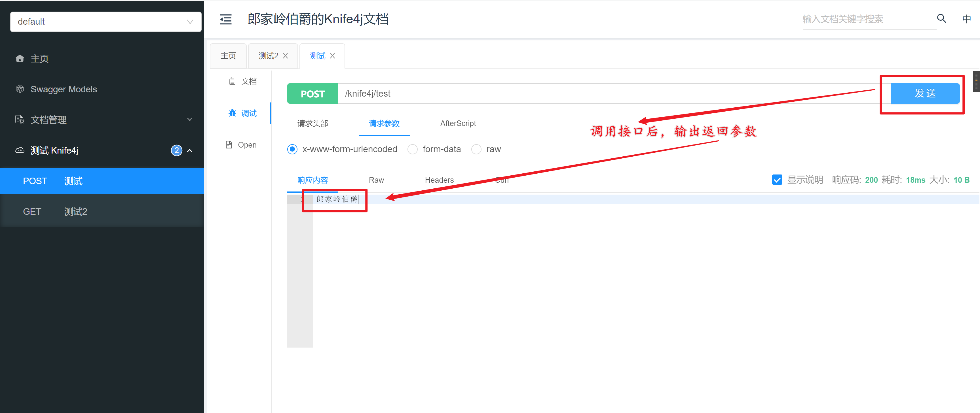980x413 pixels.
Task: Open the 请求头部 tab
Action: click(313, 123)
